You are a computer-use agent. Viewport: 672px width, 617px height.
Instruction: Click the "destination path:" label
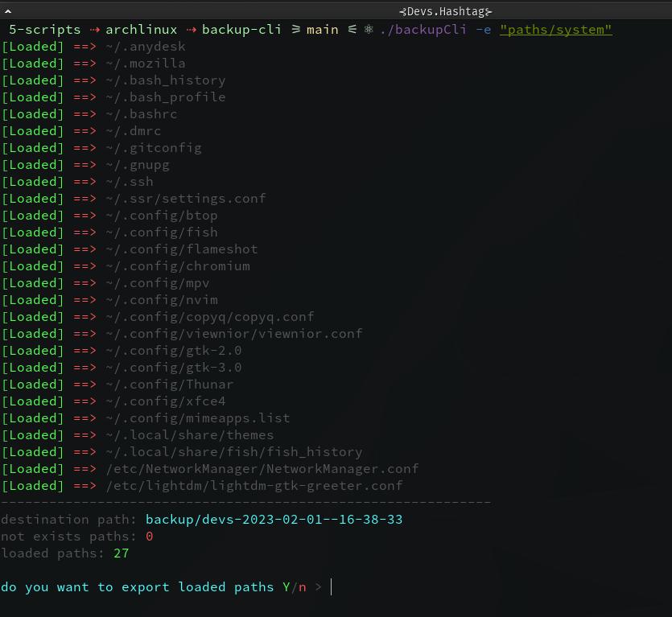coord(68,520)
